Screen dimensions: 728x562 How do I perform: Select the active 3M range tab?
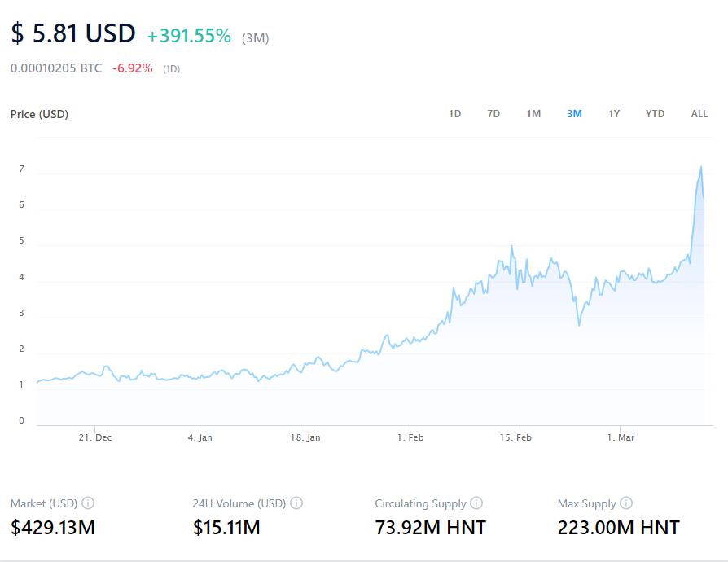(574, 114)
